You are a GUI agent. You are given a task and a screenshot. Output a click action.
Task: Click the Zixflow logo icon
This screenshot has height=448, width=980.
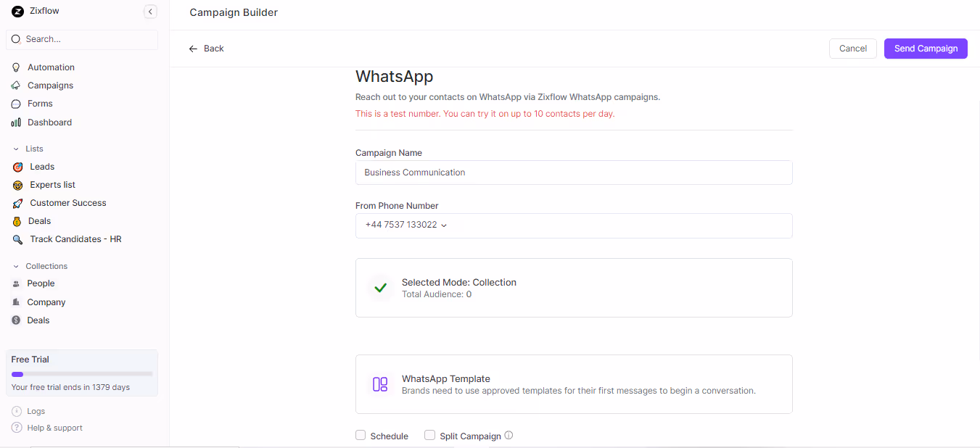point(17,11)
